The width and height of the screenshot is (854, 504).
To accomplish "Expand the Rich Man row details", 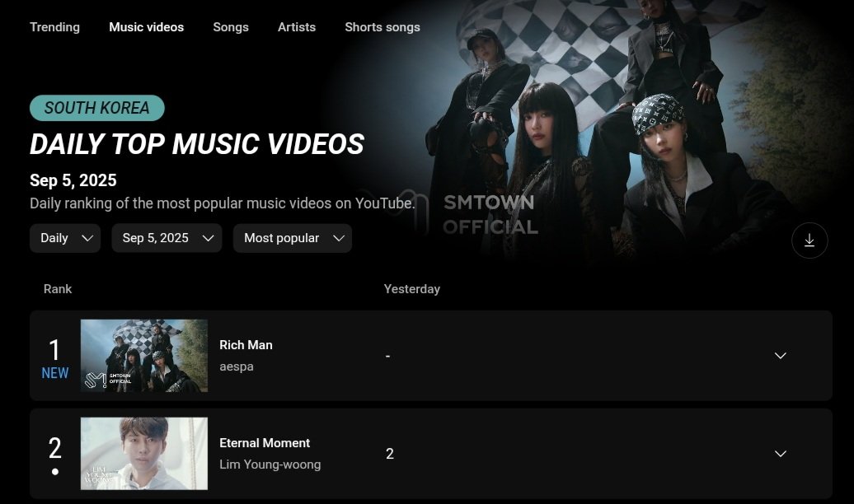I will 780,356.
